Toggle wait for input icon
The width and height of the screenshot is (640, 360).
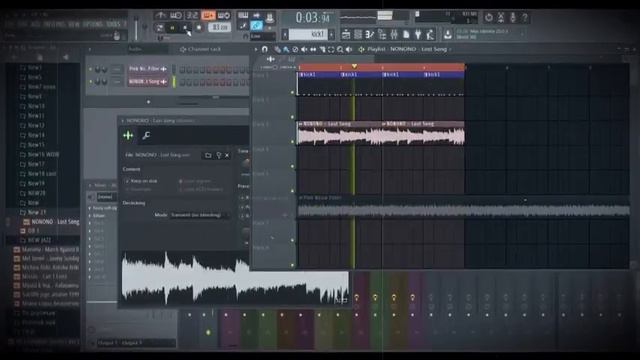click(176, 16)
